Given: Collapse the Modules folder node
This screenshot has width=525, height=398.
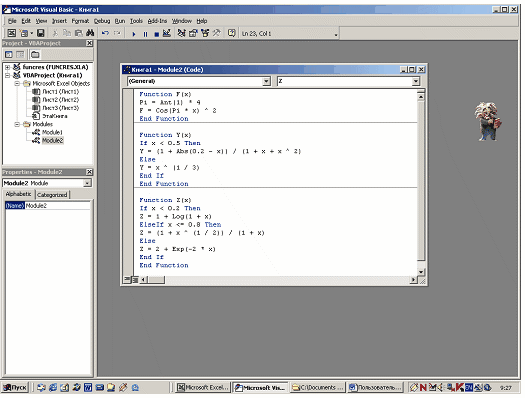Looking at the screenshot, I should click(17, 124).
